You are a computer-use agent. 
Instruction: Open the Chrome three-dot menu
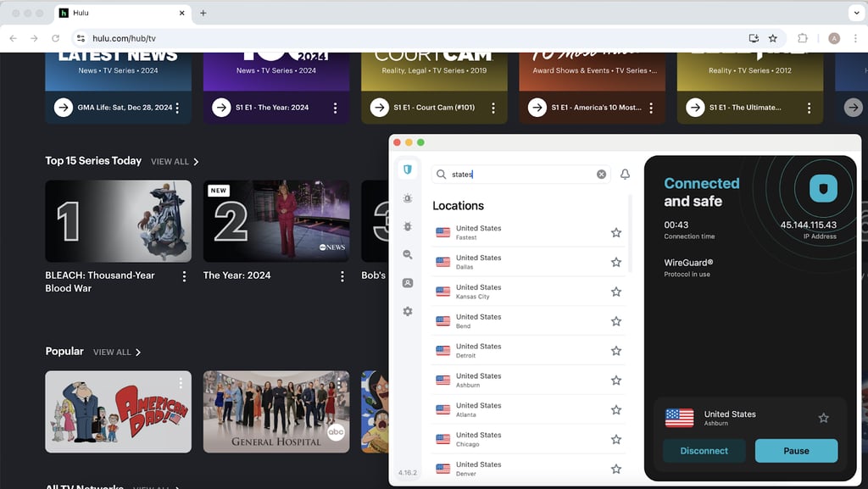pos(855,38)
